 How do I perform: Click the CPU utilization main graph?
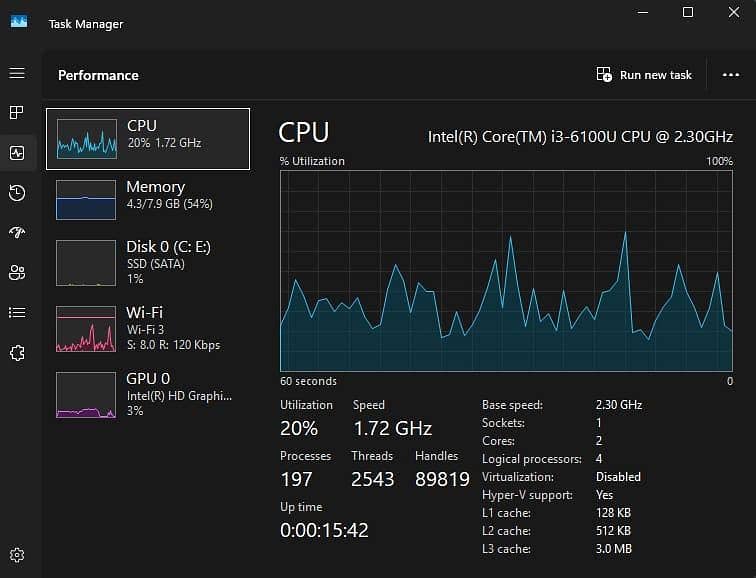click(506, 271)
